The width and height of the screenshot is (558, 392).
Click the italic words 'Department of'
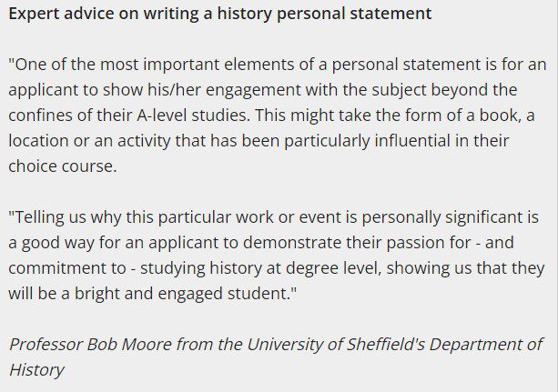[485, 345]
